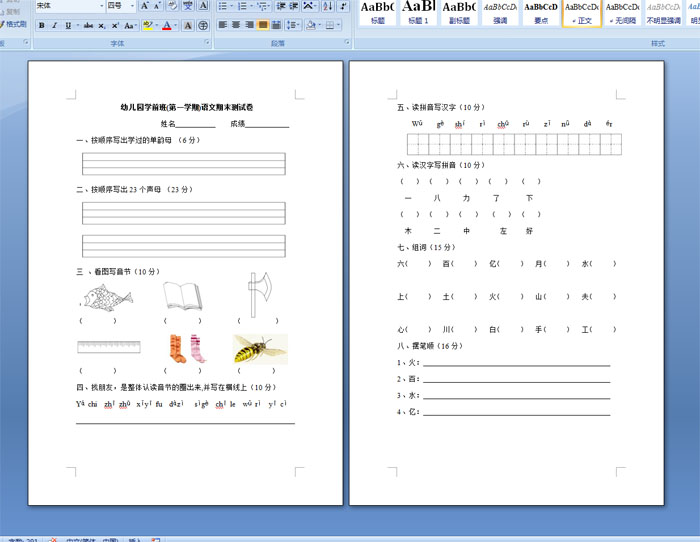Open the underline style dropdown arrow

(x=77, y=25)
